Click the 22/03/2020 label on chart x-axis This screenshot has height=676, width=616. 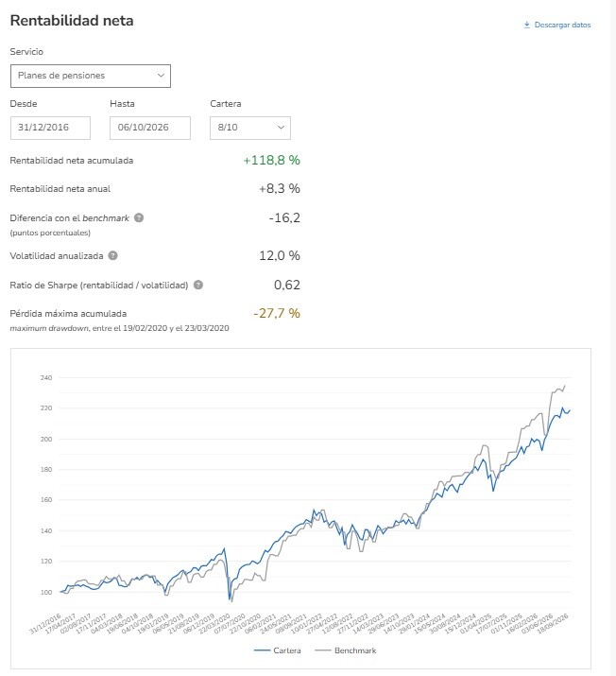215,623
